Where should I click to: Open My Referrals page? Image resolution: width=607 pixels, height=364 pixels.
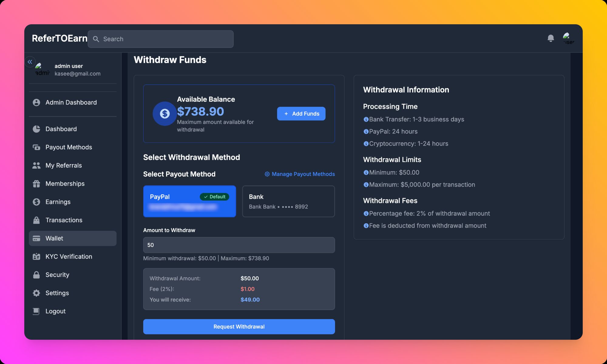click(63, 166)
